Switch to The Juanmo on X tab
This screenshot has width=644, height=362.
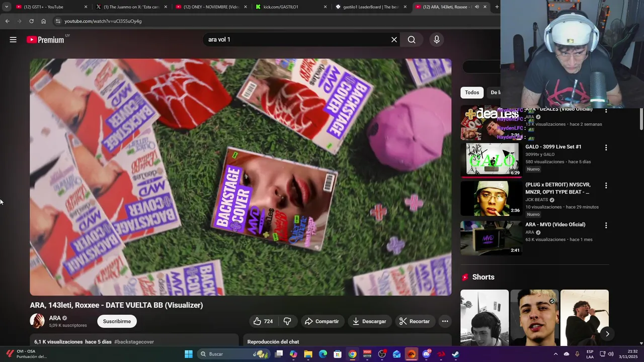131,7
